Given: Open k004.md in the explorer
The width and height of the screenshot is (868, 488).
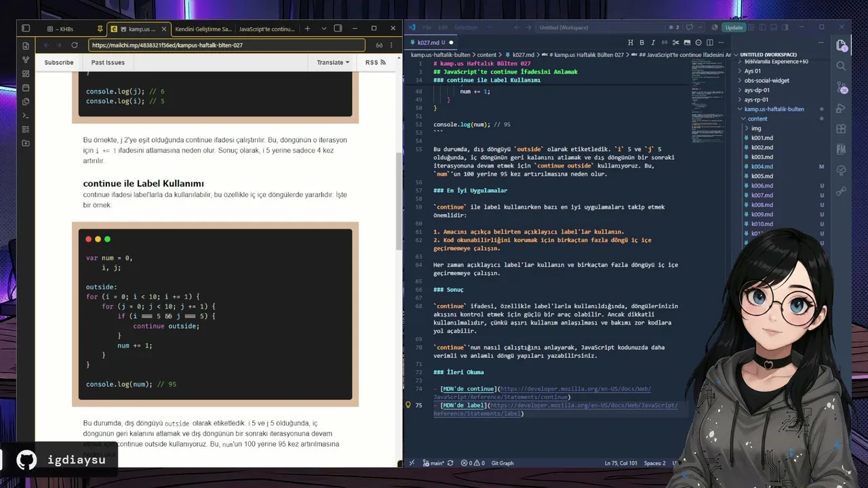Looking at the screenshot, I should [x=762, y=167].
